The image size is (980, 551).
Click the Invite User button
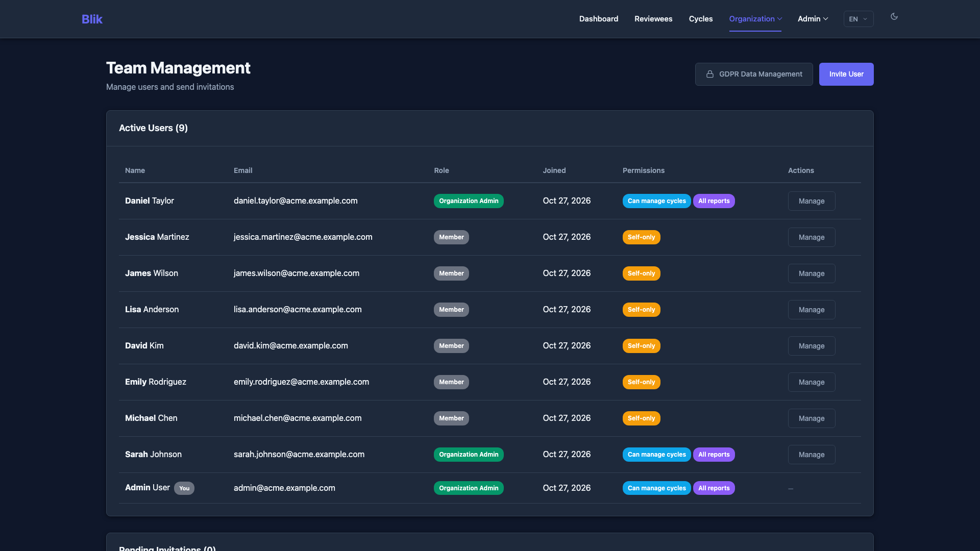(x=846, y=74)
